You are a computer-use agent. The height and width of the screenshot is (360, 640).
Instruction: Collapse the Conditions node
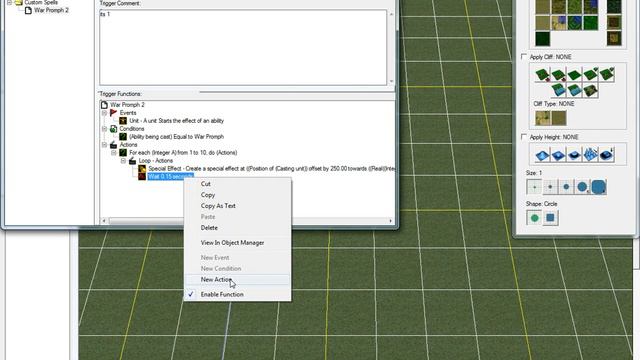(x=104, y=129)
